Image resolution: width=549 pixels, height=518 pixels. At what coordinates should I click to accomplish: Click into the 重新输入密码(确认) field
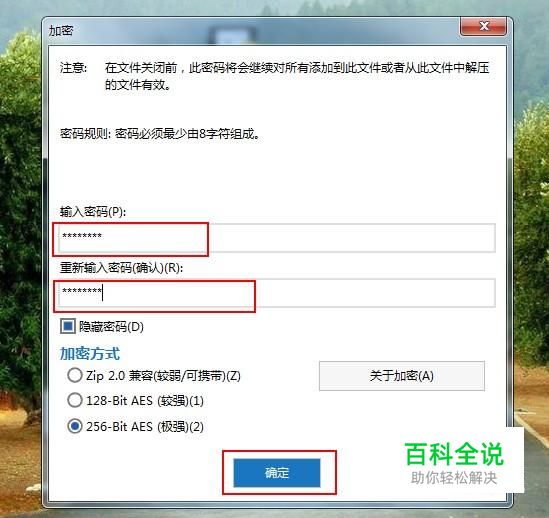tap(277, 293)
